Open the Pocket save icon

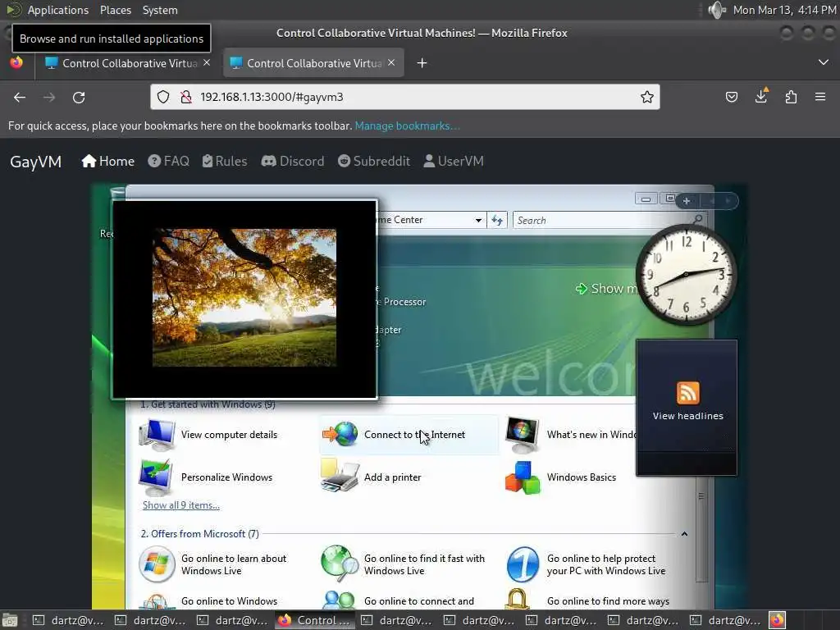(x=731, y=97)
